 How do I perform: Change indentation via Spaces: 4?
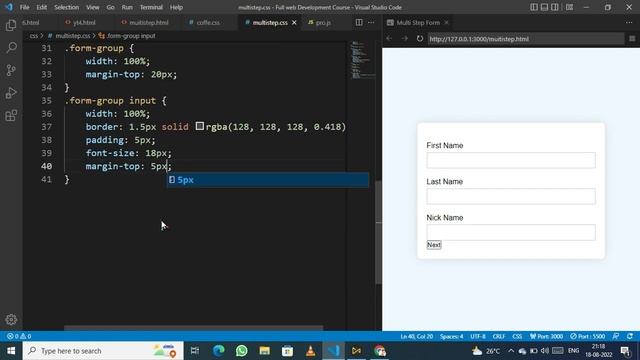coord(451,336)
